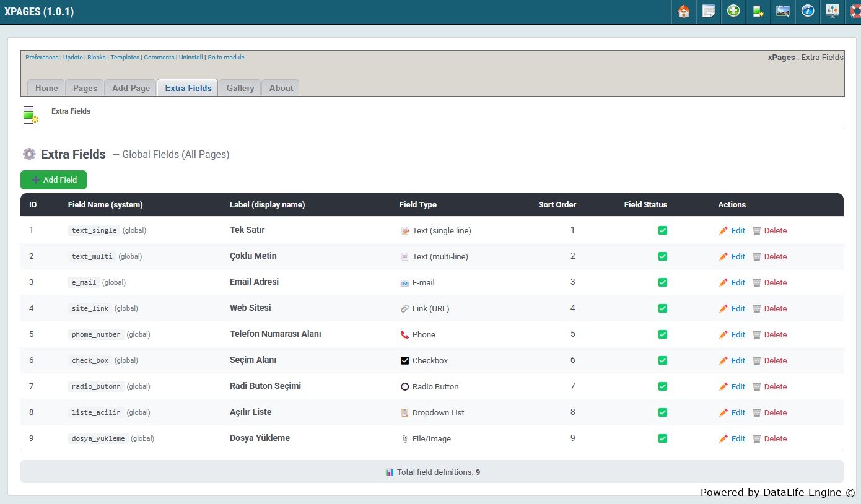Open the Templates link in top menu
861x504 pixels.
pos(125,58)
